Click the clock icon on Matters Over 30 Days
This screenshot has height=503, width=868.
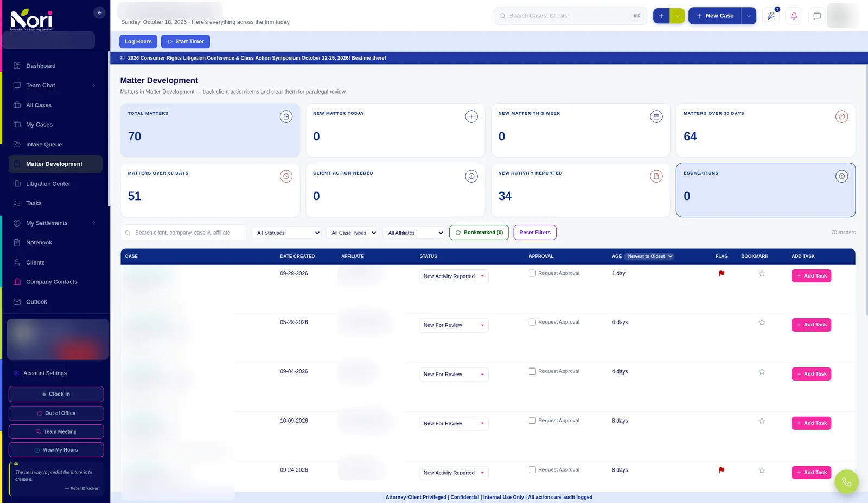click(x=841, y=117)
